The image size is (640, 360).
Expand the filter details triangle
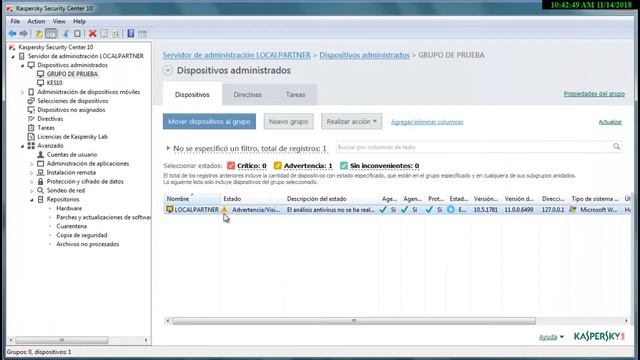click(x=168, y=148)
